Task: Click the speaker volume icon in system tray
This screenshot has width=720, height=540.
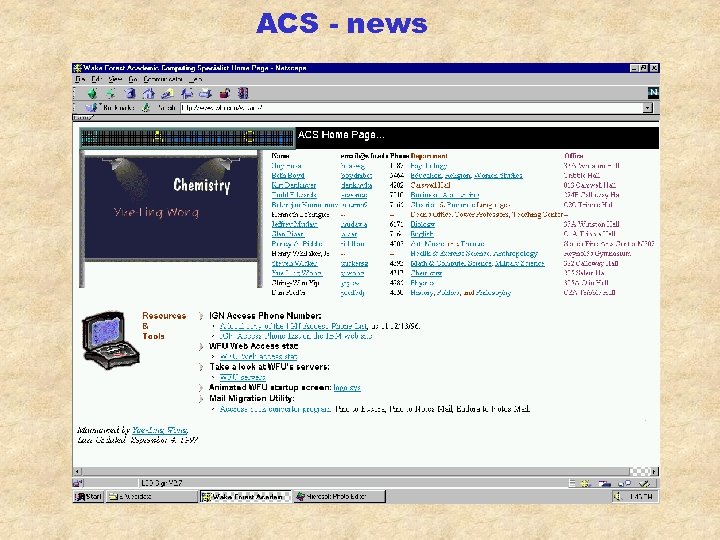Action: tap(619, 496)
